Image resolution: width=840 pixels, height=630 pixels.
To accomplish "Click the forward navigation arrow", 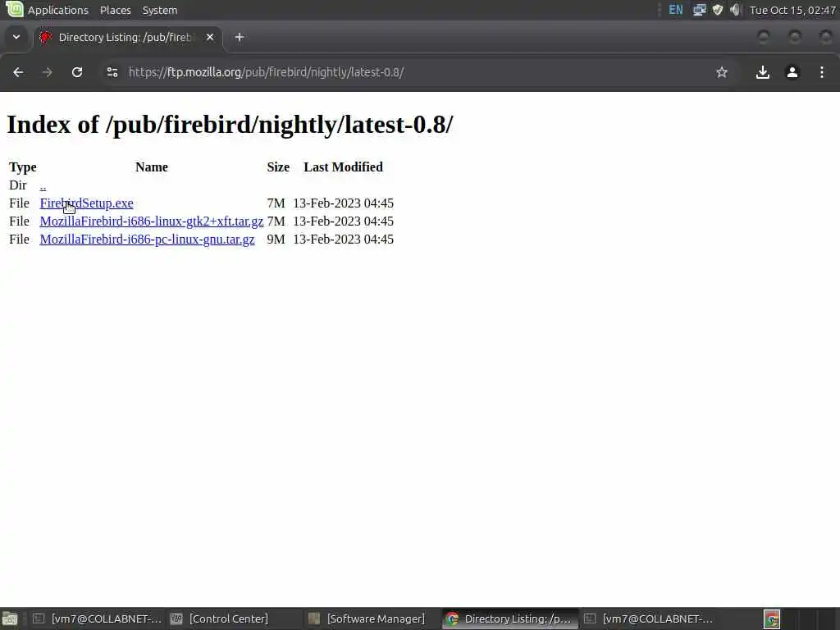I will (47, 72).
